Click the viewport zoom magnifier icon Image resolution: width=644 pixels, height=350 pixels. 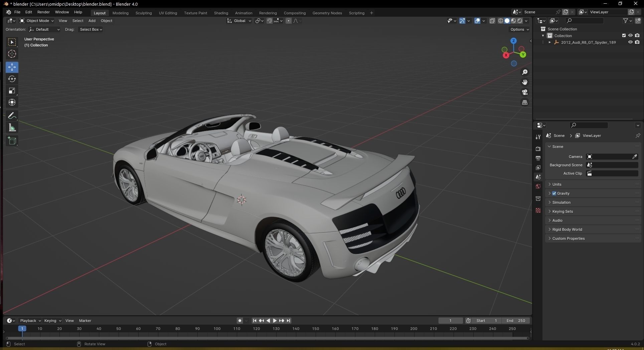pos(525,72)
